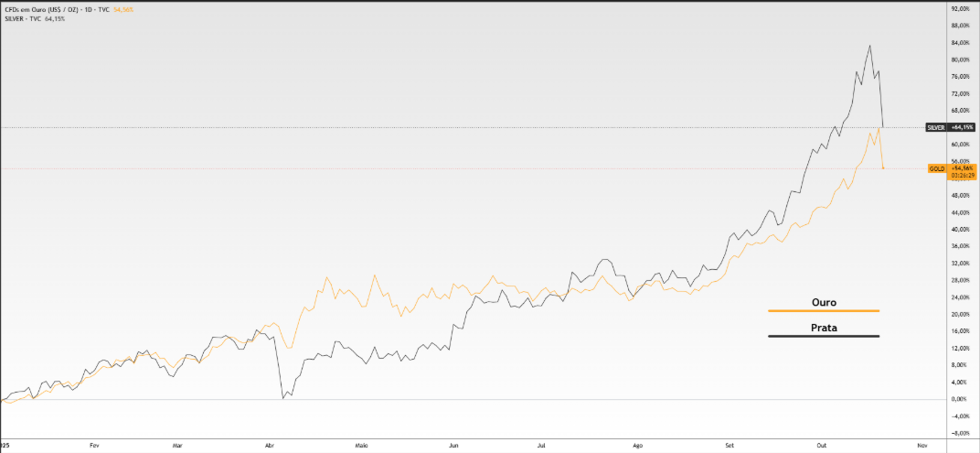980x453 pixels.
Task: Click the Prata legend text
Action: 824,327
